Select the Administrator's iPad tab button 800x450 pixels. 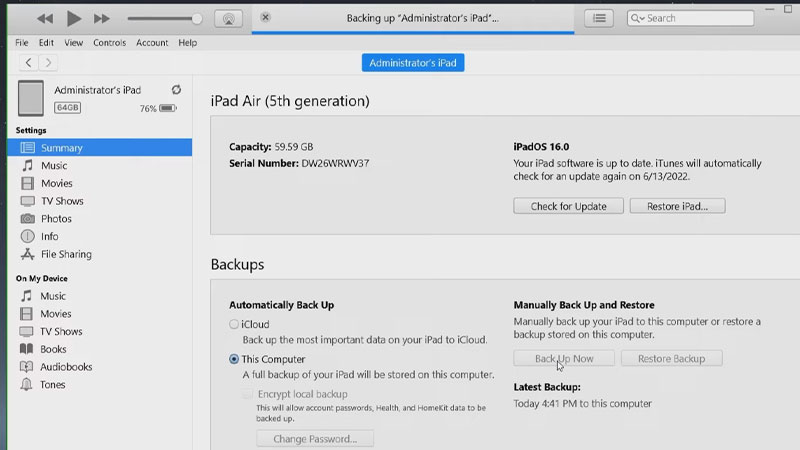point(413,63)
